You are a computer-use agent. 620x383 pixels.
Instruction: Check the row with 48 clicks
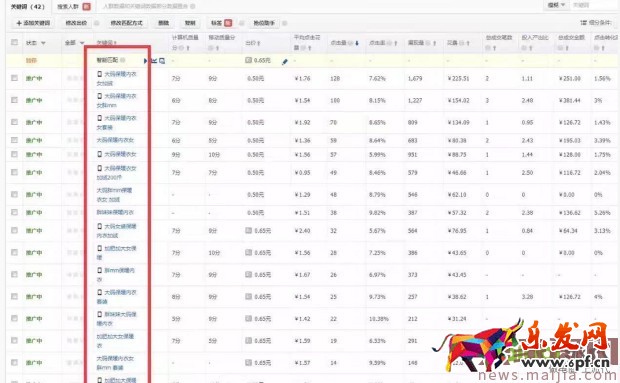tap(15, 194)
